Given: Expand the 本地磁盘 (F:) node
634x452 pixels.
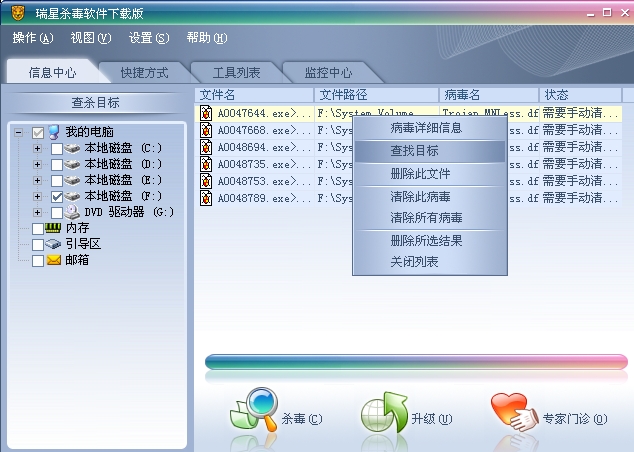Looking at the screenshot, I should pos(37,196).
